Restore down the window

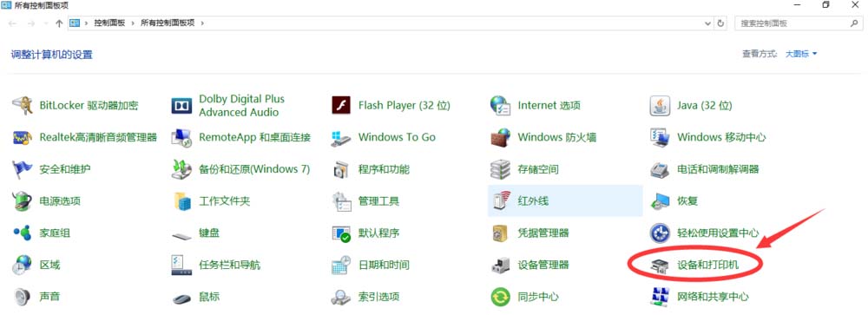click(x=826, y=5)
